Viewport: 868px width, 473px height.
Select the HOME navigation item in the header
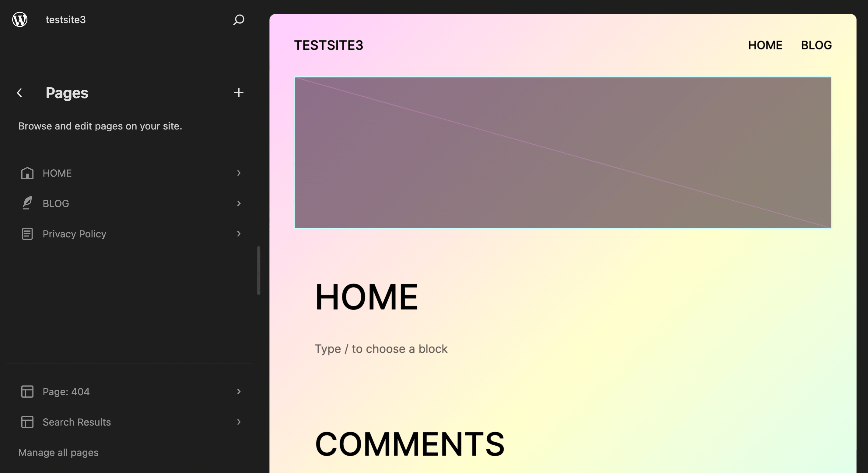point(765,45)
